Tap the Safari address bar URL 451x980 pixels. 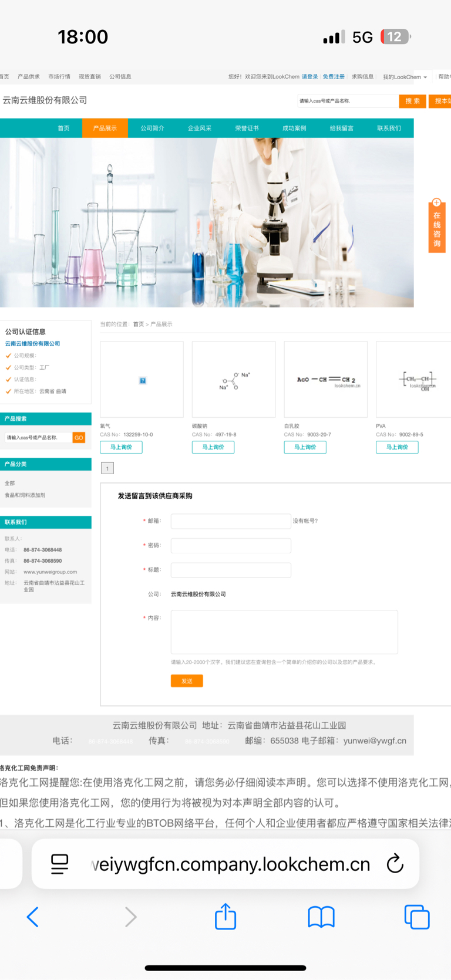[231, 864]
